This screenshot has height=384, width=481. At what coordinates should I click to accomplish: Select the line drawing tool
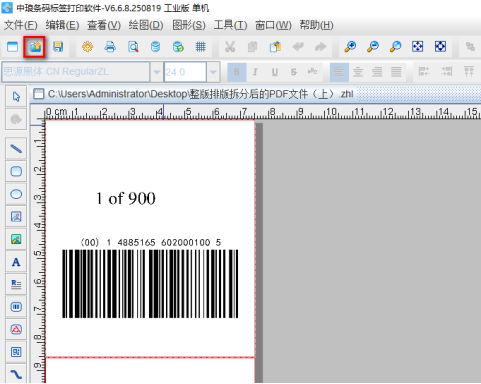click(x=16, y=149)
